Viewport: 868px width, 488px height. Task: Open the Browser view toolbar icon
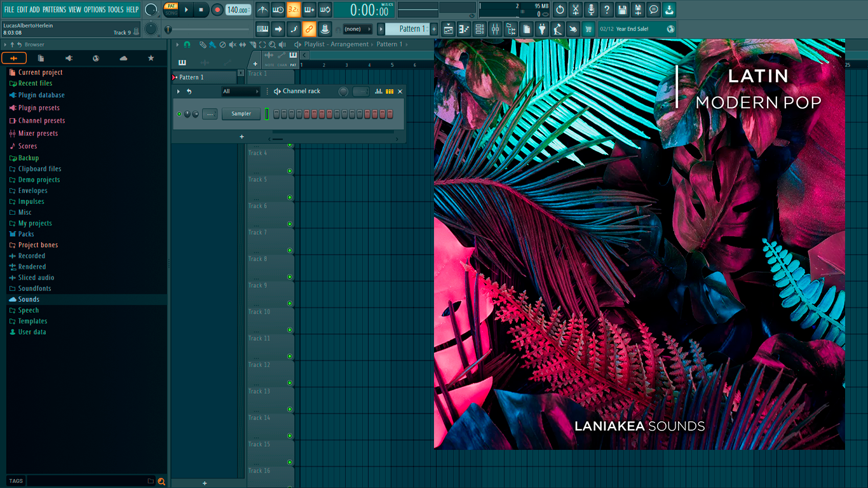(511, 29)
